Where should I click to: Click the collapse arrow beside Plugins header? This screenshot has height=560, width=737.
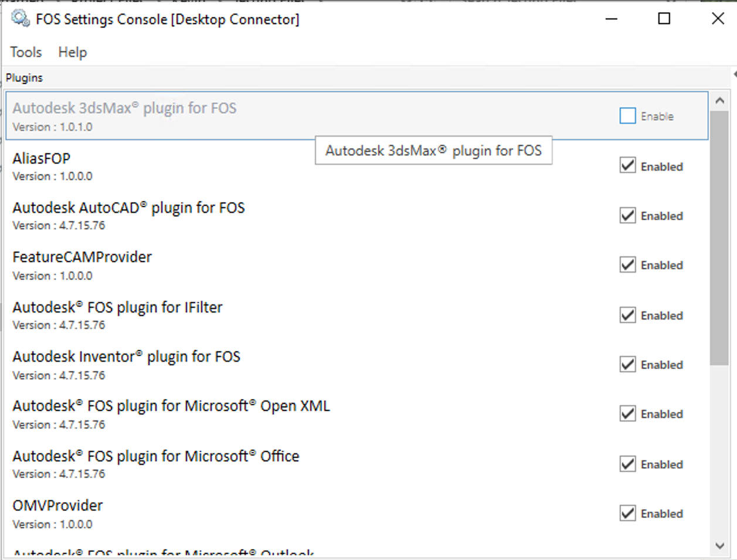tap(733, 75)
